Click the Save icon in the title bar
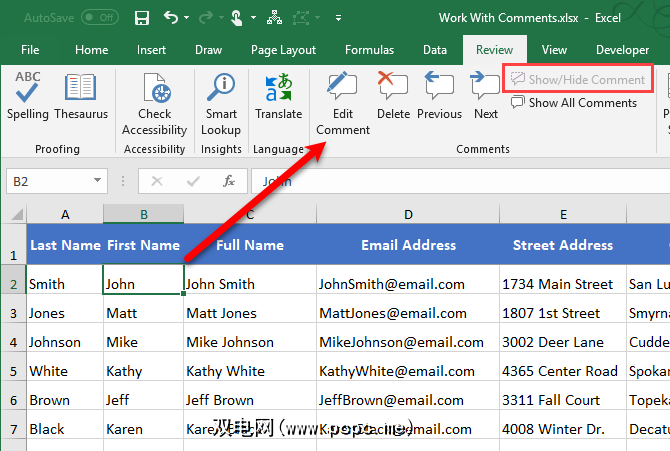670x451 pixels. coord(142,18)
